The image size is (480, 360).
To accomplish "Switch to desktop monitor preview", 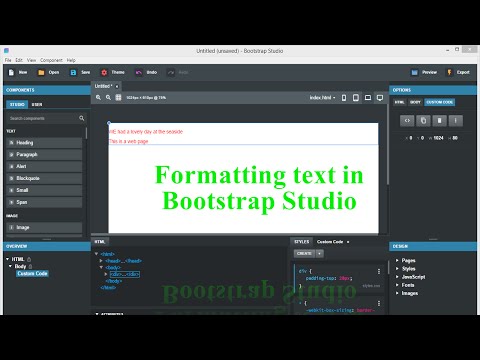I will click(x=380, y=98).
